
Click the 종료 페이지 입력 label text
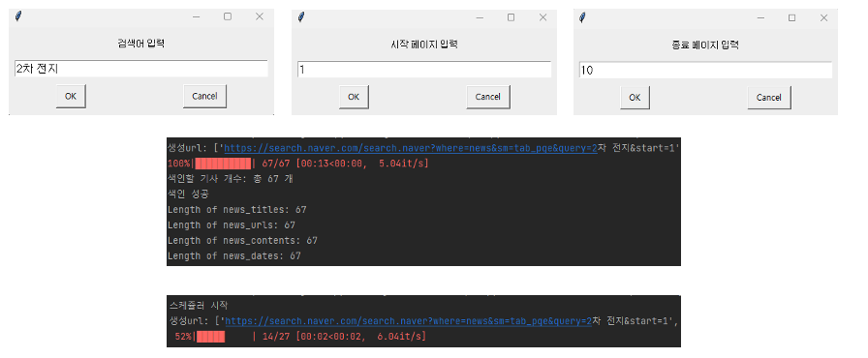coord(704,45)
